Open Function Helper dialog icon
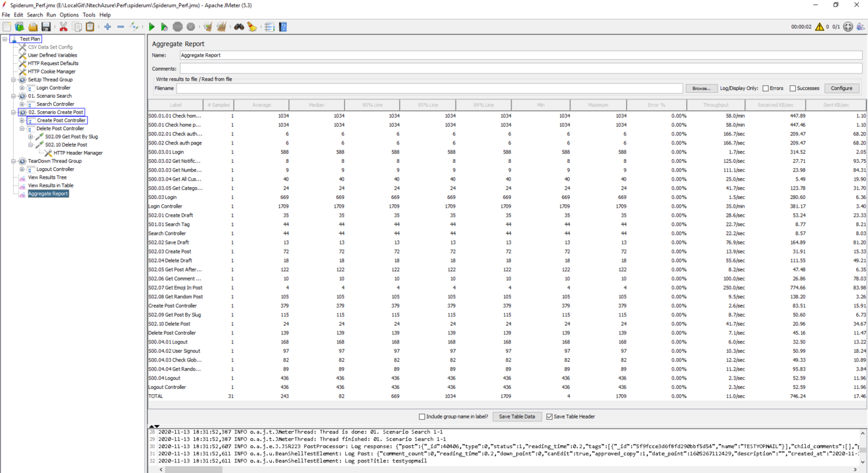The height and width of the screenshot is (473, 868). coord(269,27)
